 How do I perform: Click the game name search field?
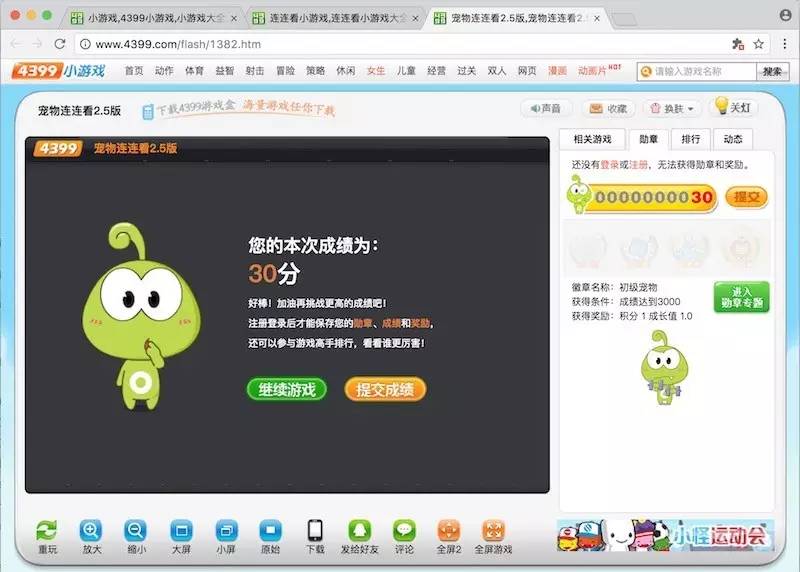pyautogui.click(x=696, y=71)
